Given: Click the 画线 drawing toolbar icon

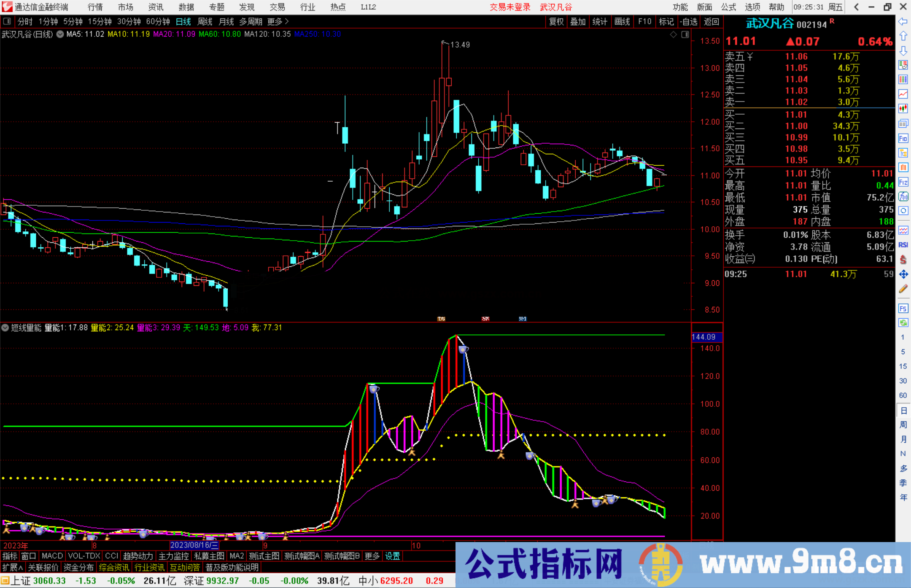Looking at the screenshot, I should [x=623, y=21].
